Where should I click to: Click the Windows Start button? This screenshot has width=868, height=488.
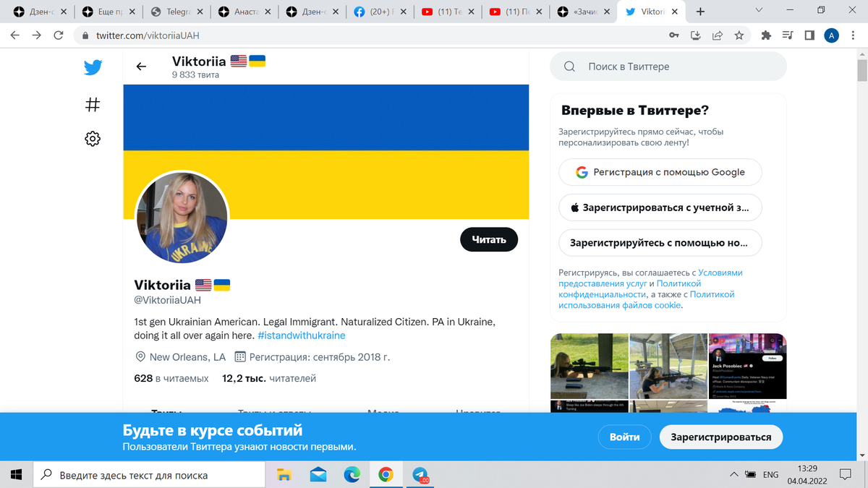tap(17, 475)
